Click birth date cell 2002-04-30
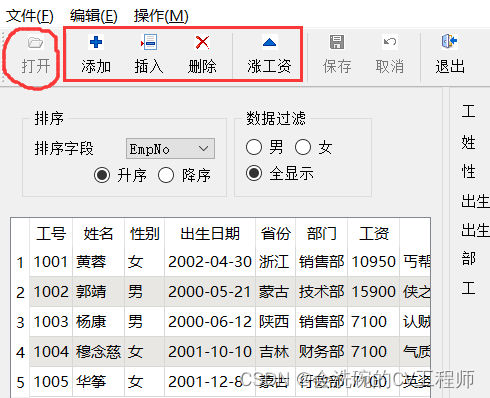 (x=210, y=262)
